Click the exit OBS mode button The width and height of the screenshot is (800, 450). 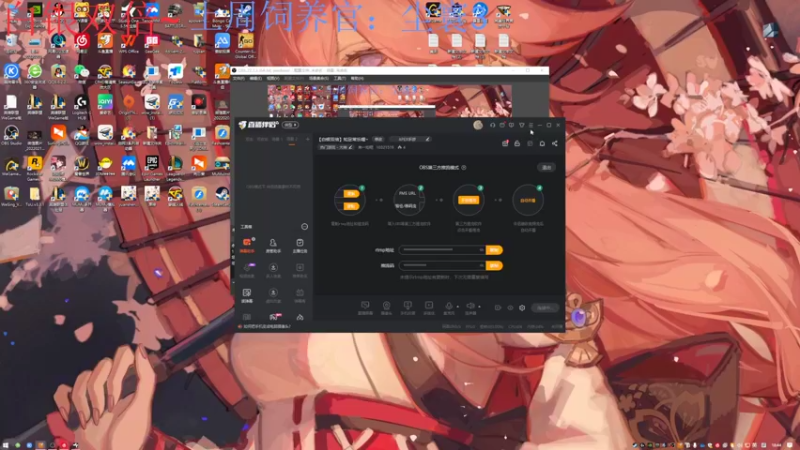[546, 167]
